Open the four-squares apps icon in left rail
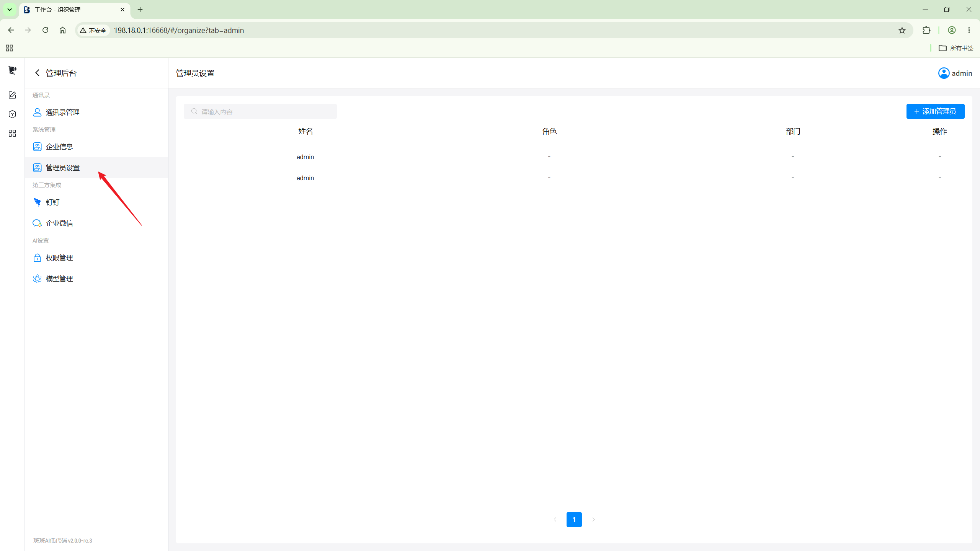Screen dimensions: 980x551 pos(12,133)
